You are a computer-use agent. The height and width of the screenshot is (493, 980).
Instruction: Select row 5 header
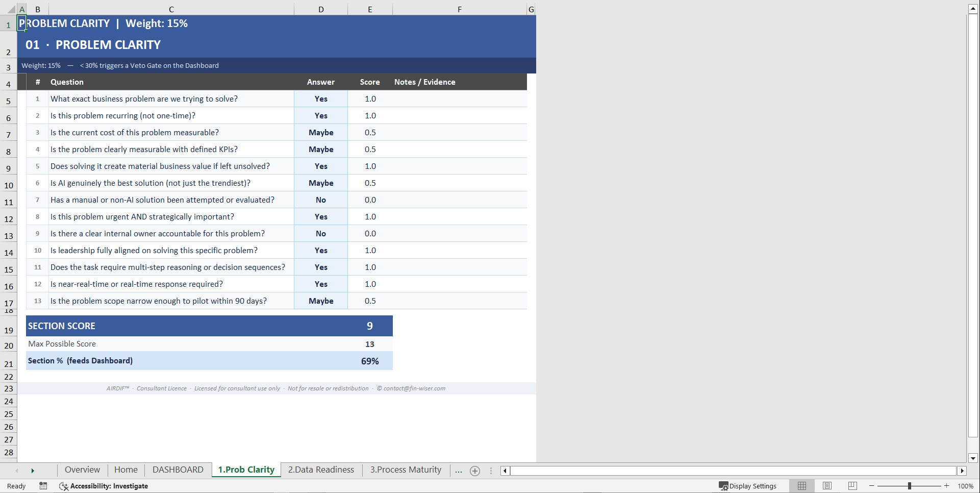[9, 100]
